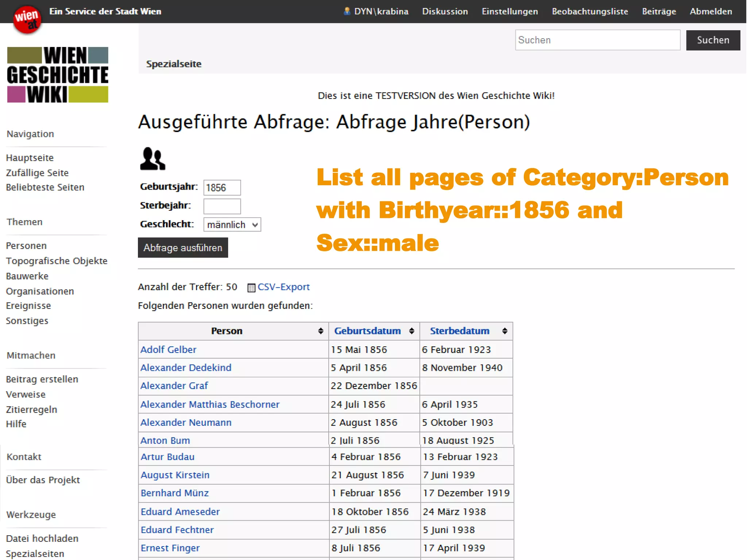Click the empty Sterbejahr input field
Image resolution: width=747 pixels, height=560 pixels.
click(x=222, y=206)
